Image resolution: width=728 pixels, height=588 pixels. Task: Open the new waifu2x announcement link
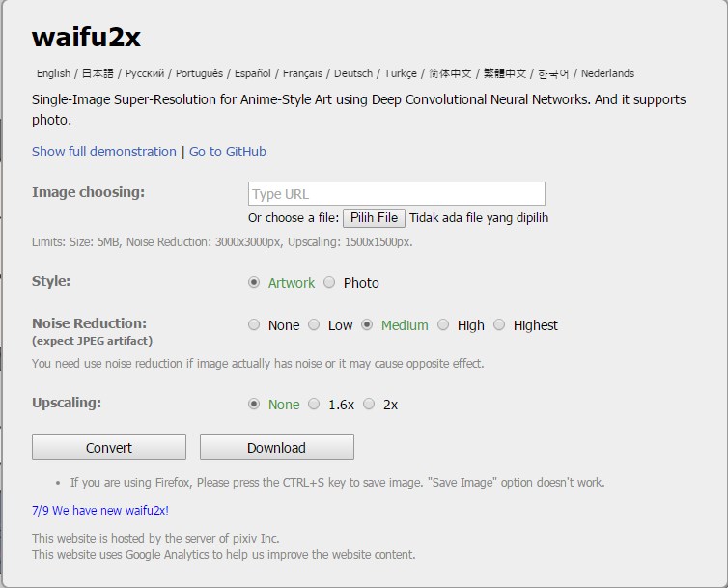click(x=100, y=511)
